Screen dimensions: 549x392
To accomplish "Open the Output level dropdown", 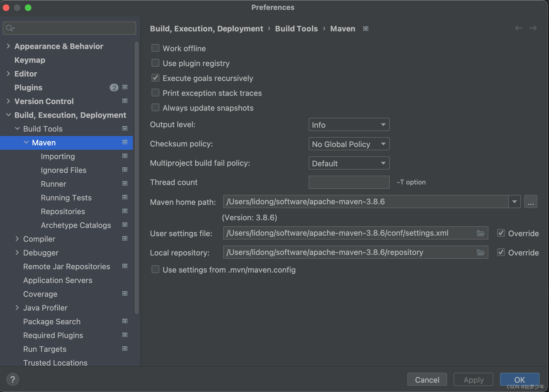I will coord(349,125).
